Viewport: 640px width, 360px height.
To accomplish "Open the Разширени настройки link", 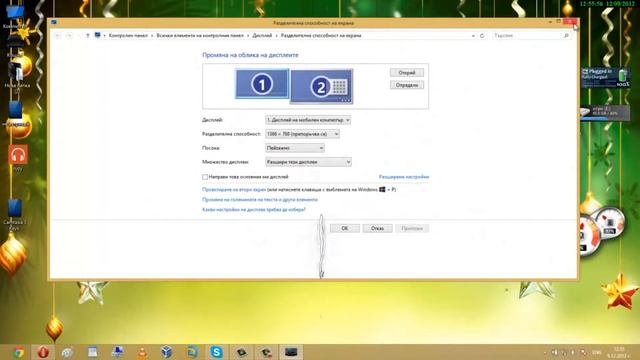I will [404, 177].
